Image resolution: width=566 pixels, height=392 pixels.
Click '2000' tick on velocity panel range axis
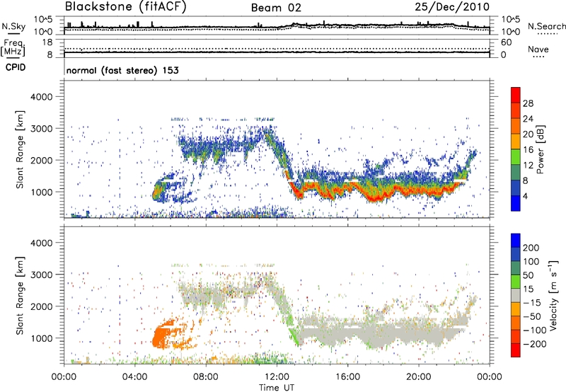pos(41,306)
